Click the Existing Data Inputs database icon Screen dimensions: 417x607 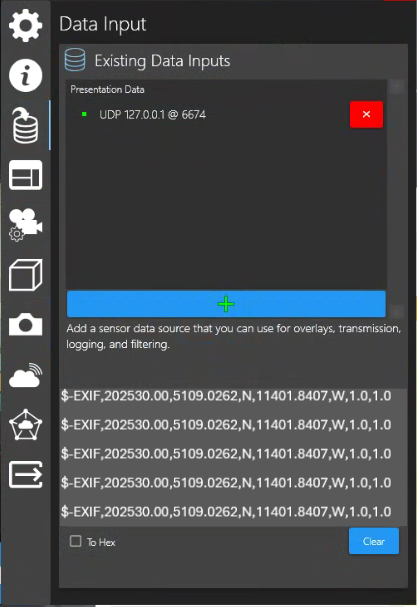pyautogui.click(x=75, y=60)
